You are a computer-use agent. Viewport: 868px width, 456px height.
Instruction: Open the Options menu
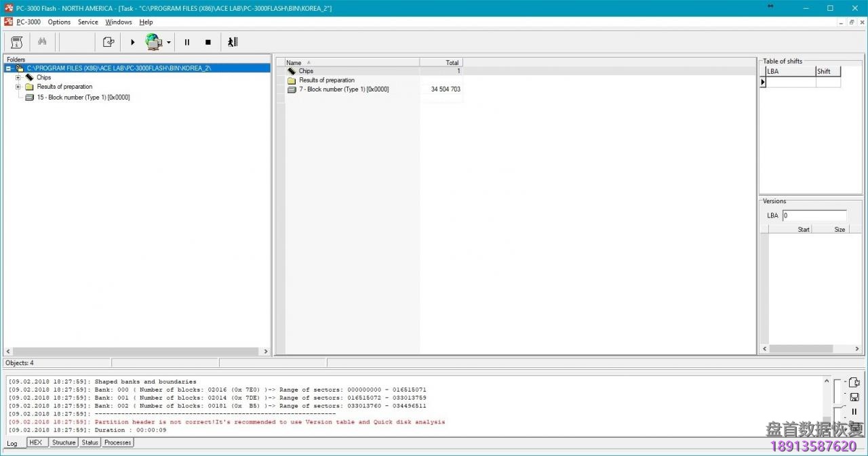[59, 22]
